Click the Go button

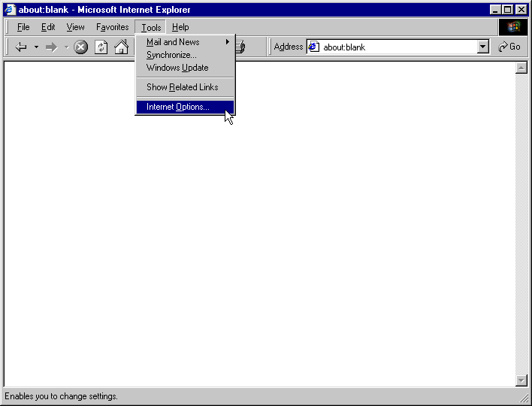coord(509,47)
